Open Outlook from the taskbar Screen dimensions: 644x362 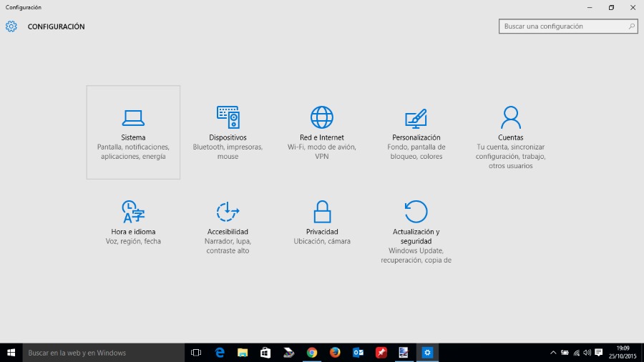[x=358, y=353]
